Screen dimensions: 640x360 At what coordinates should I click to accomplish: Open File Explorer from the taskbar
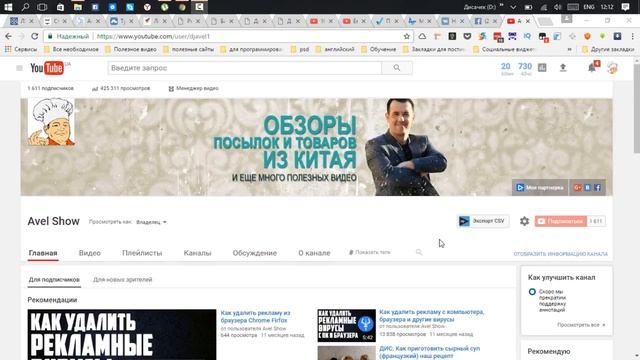click(78, 7)
